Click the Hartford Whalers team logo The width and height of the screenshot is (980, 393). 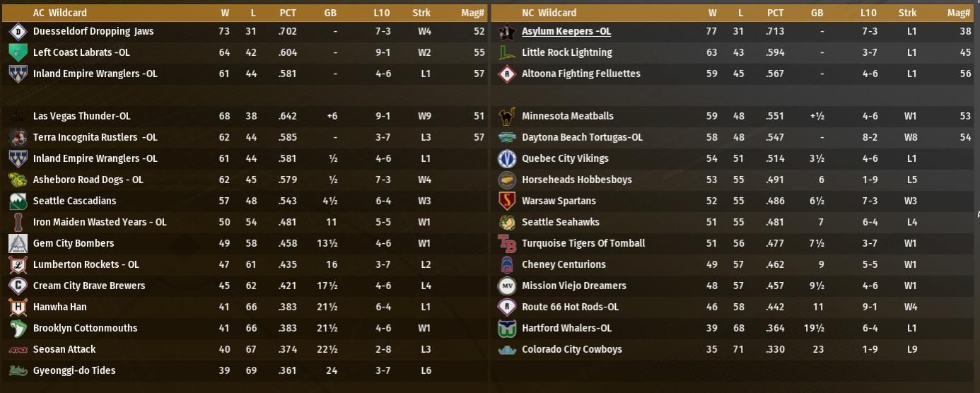506,329
